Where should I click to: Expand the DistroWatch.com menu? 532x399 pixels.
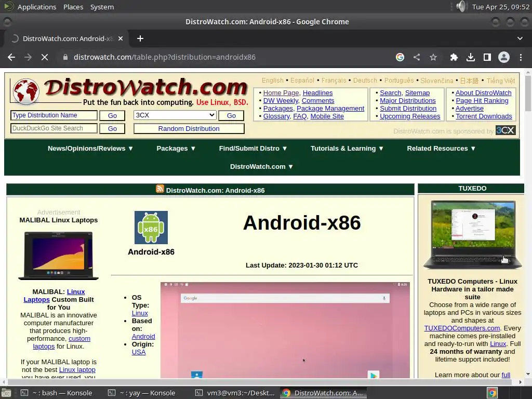point(262,167)
